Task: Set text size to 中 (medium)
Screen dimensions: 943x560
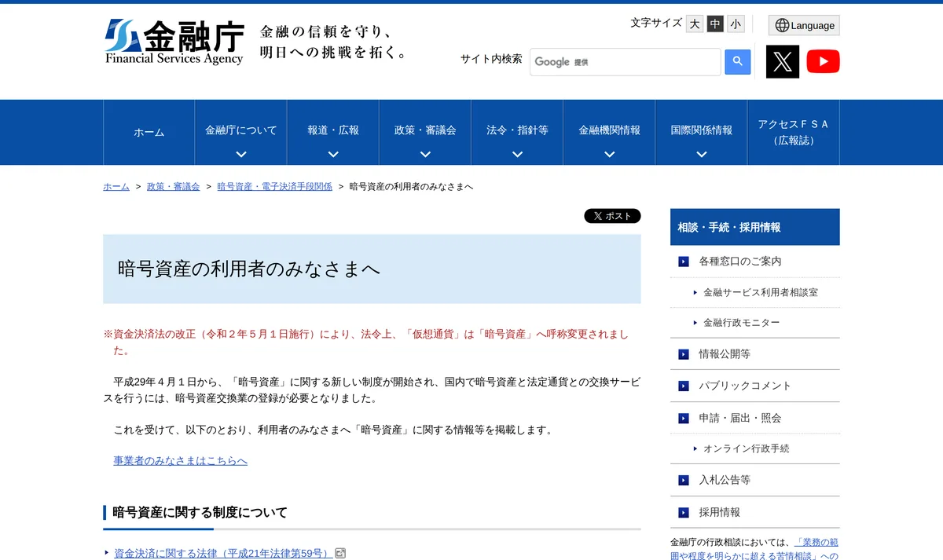Action: (x=715, y=24)
